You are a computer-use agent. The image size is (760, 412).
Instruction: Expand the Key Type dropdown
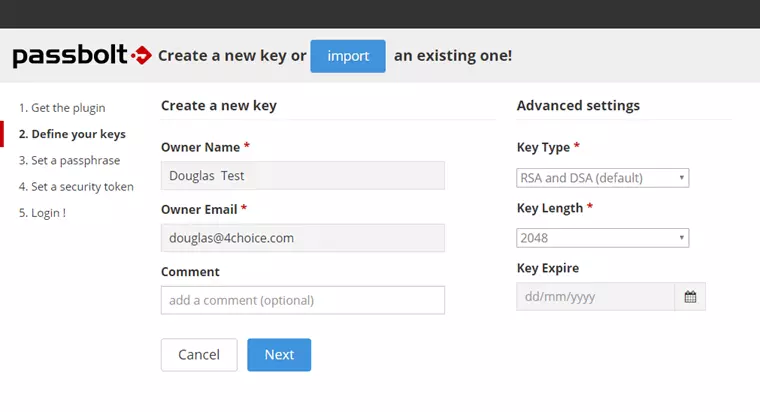pos(602,178)
